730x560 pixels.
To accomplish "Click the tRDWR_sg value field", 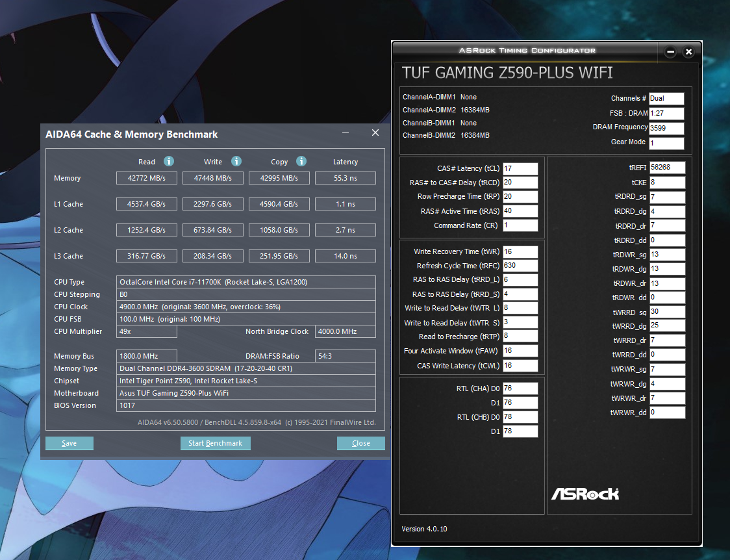I will point(668,255).
